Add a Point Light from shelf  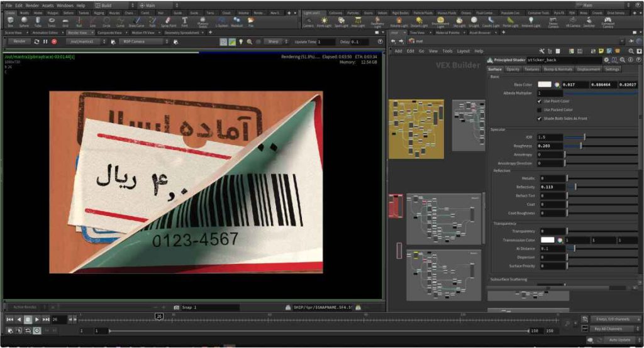click(324, 22)
